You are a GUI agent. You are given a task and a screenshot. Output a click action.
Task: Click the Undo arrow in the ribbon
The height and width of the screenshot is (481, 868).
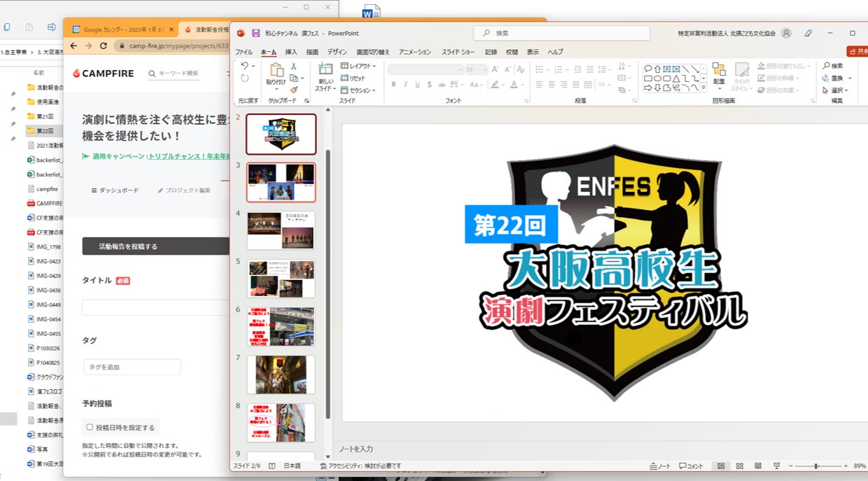click(244, 66)
